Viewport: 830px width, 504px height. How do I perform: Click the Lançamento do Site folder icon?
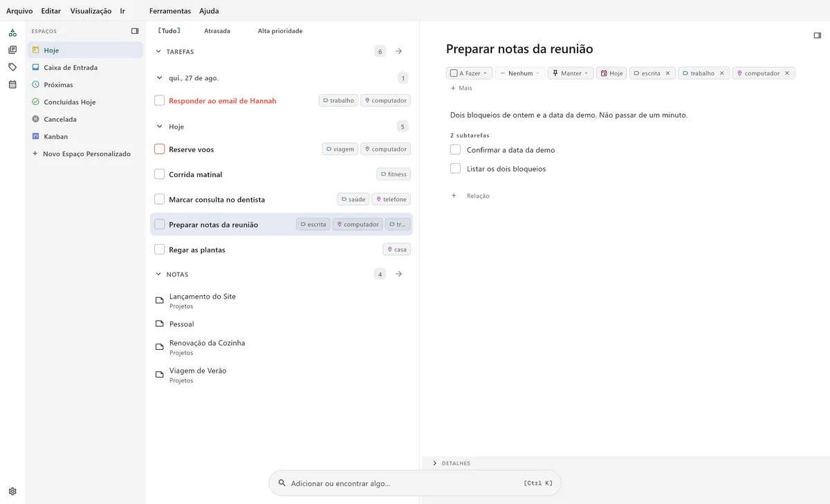[160, 301]
